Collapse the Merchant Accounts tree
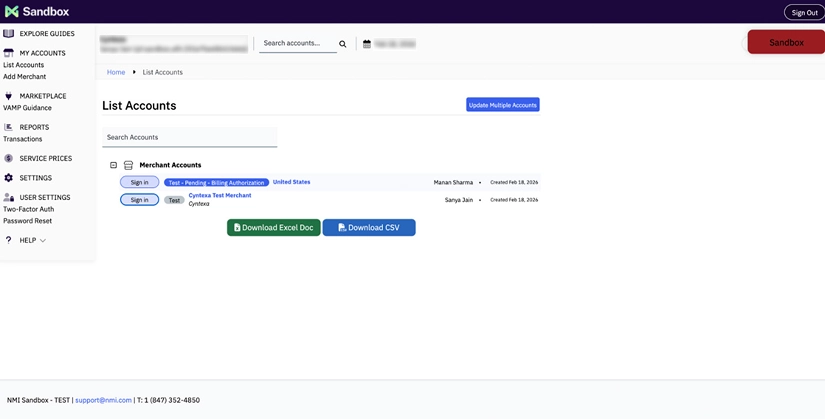 coord(113,165)
